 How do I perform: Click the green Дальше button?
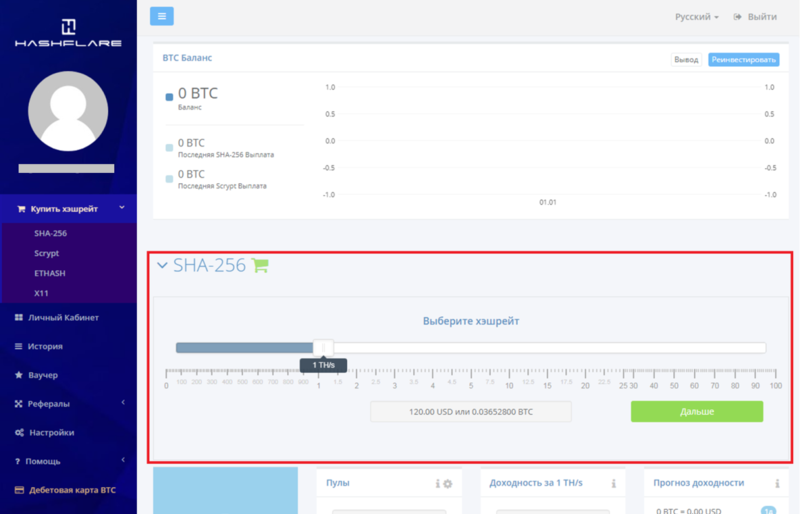click(x=696, y=412)
